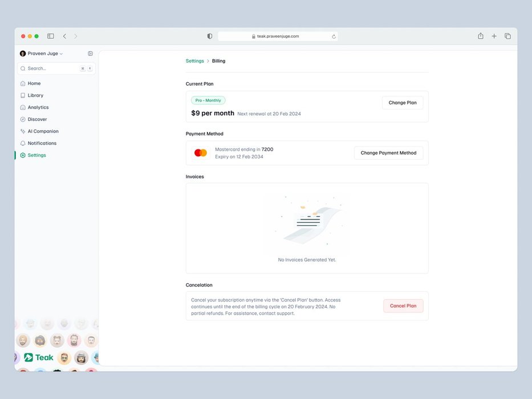Toggle Safari sidebar button
Screen dimensions: 532x399
pyautogui.click(x=51, y=36)
